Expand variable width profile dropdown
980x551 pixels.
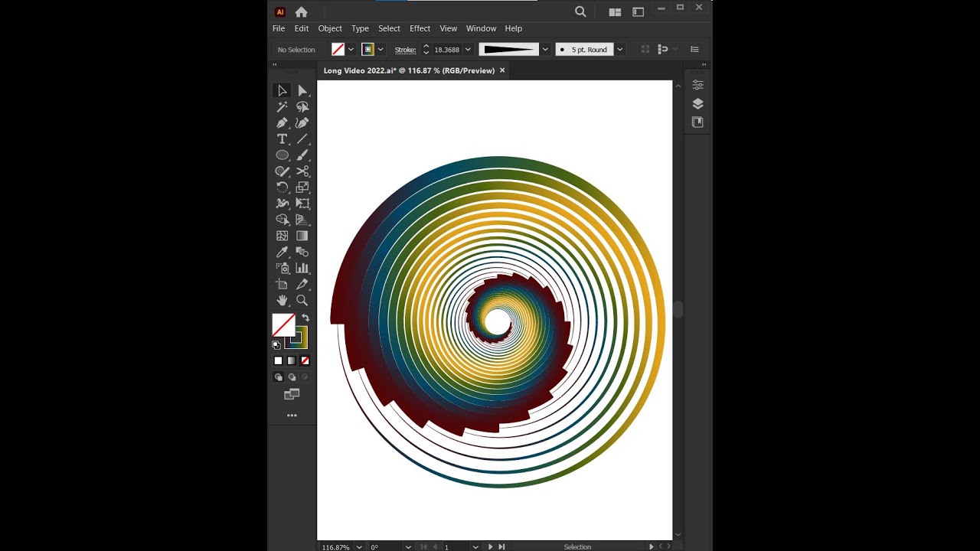[x=545, y=50]
